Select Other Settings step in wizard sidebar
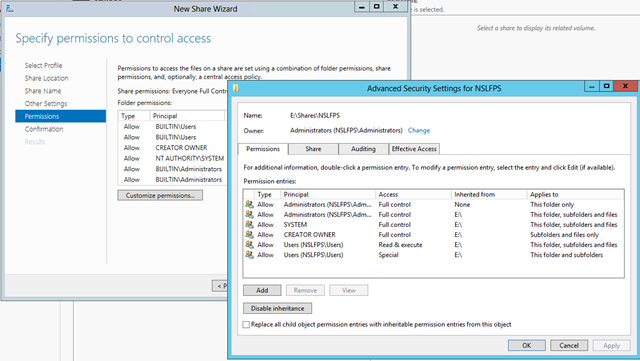 [46, 104]
